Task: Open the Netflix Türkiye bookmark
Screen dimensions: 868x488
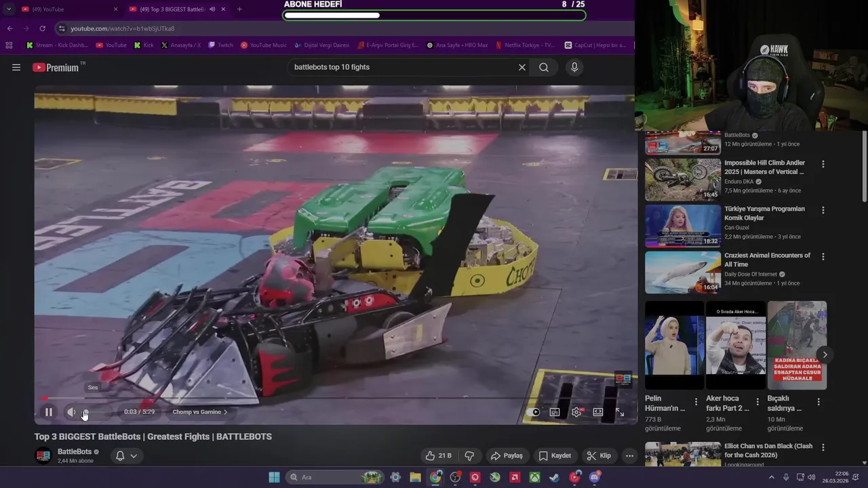Action: point(526,45)
